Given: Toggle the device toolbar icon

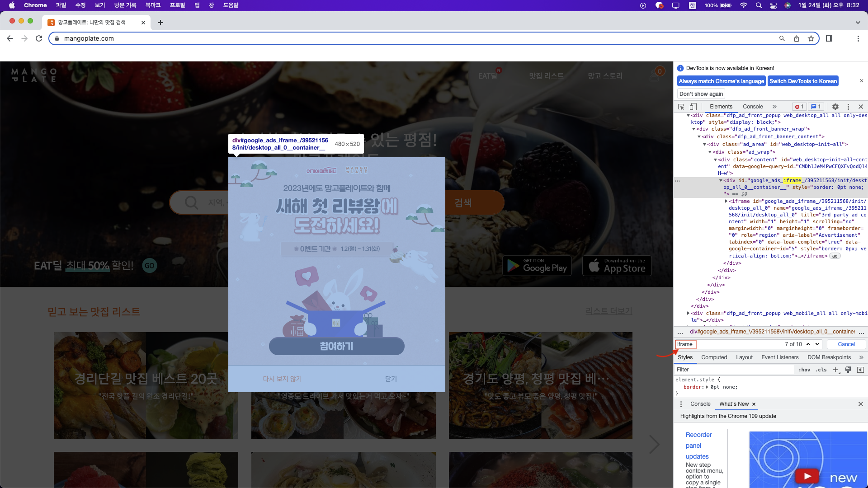Looking at the screenshot, I should point(693,107).
